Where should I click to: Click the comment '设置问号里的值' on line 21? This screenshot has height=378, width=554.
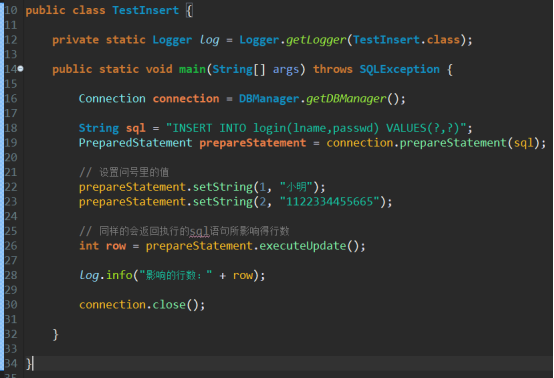(134, 172)
